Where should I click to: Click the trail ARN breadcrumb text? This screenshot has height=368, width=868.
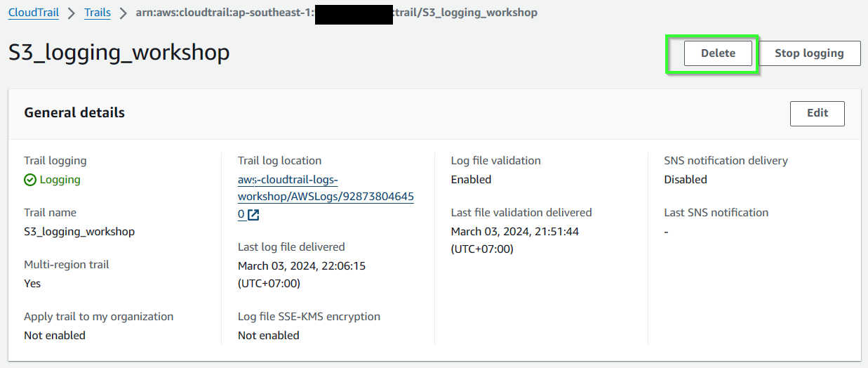point(337,13)
